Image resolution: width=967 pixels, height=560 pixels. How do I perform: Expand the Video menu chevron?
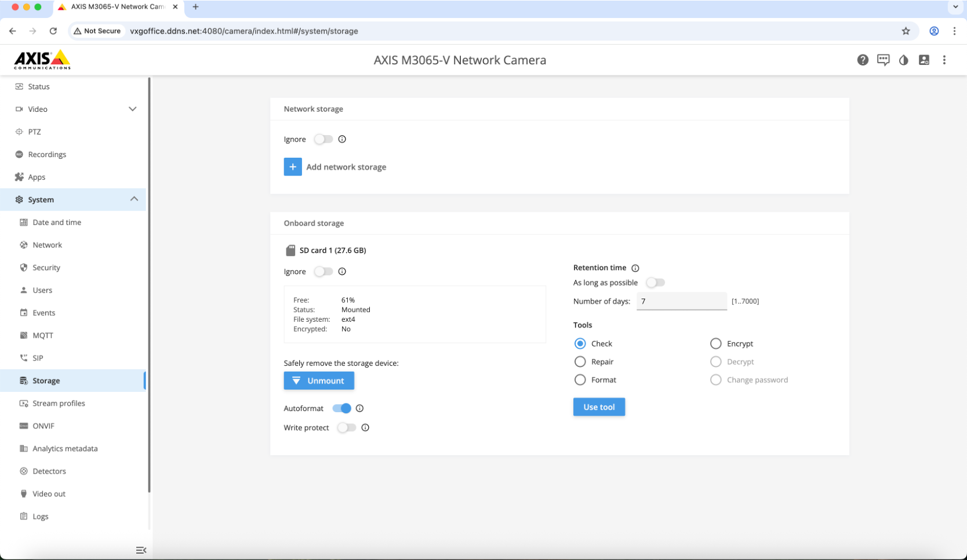pos(133,109)
